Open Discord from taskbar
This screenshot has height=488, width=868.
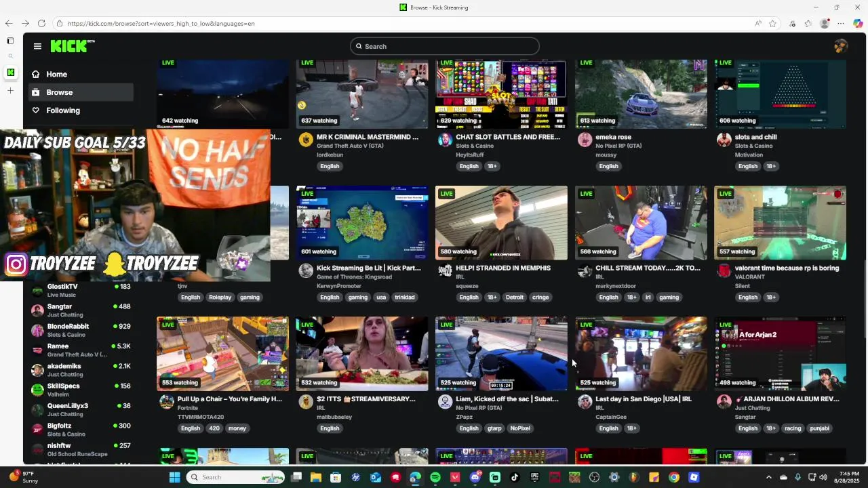point(475,477)
